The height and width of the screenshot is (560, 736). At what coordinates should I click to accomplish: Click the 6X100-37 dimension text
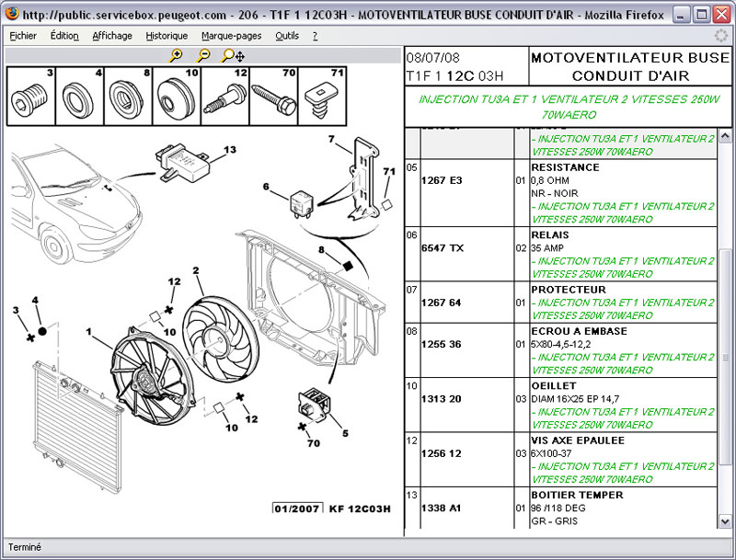[x=551, y=453]
